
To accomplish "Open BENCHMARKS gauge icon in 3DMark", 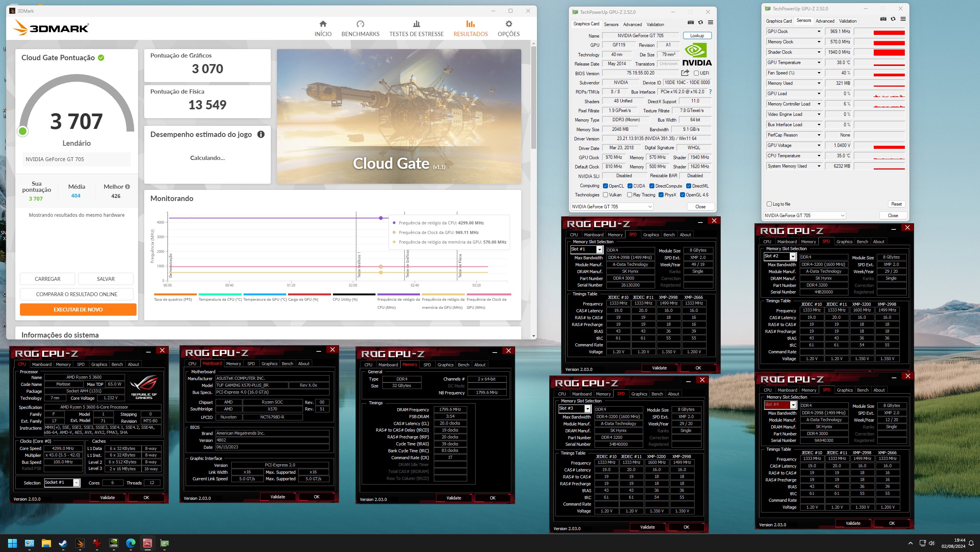I will point(360,24).
